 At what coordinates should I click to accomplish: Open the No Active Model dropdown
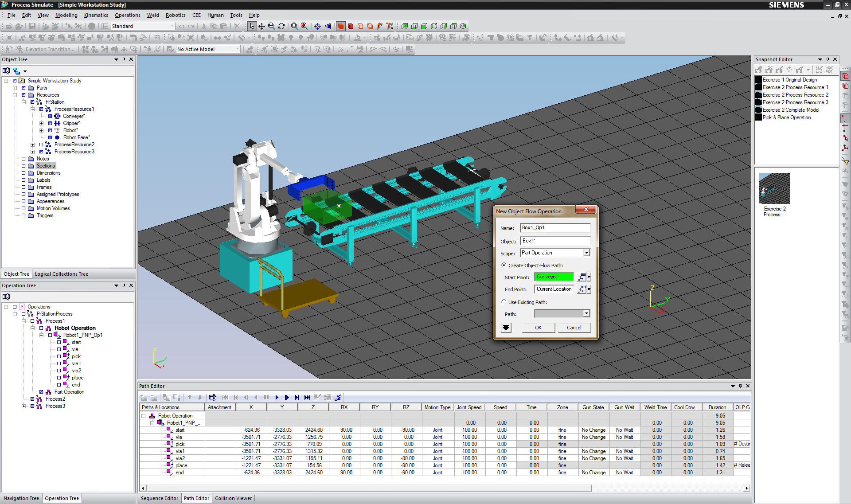238,49
